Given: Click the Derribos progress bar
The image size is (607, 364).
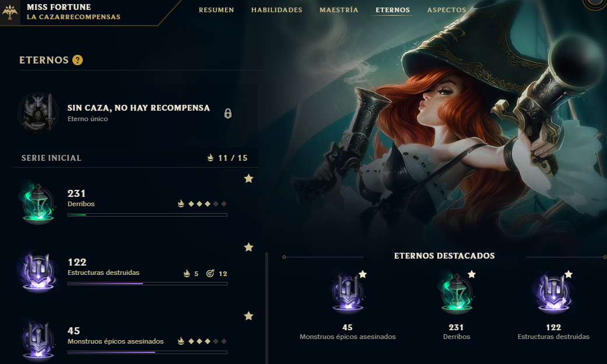Looking at the screenshot, I should [x=148, y=215].
